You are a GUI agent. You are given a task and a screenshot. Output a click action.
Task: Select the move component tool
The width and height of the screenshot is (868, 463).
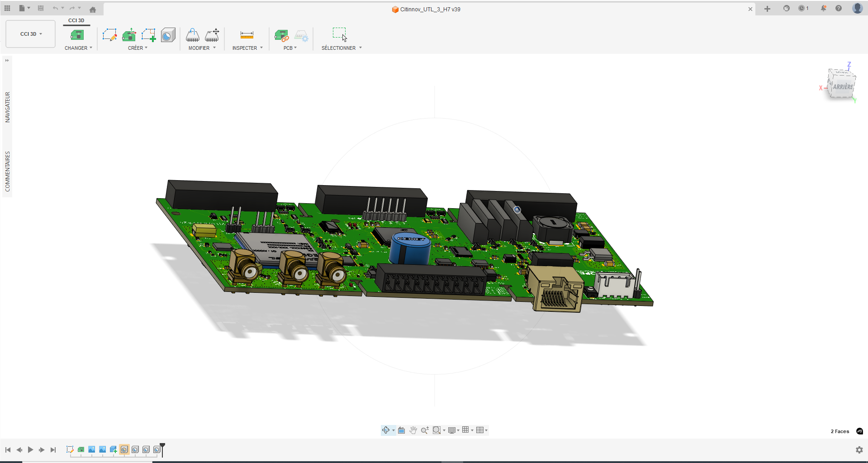click(212, 35)
